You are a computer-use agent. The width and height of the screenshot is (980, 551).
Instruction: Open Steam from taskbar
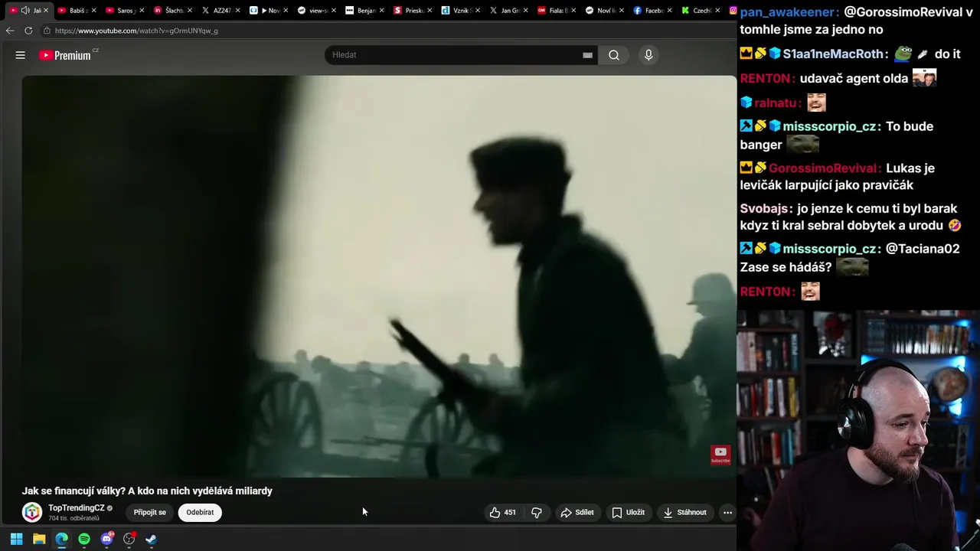click(152, 539)
